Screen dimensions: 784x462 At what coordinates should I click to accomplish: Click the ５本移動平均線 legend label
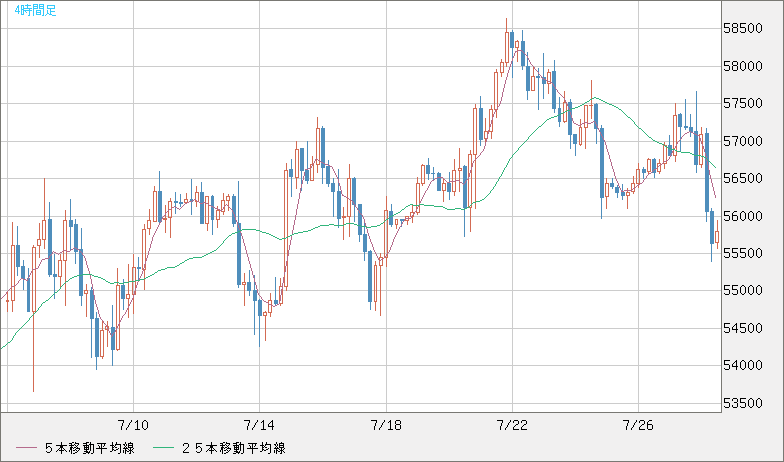tap(90, 448)
